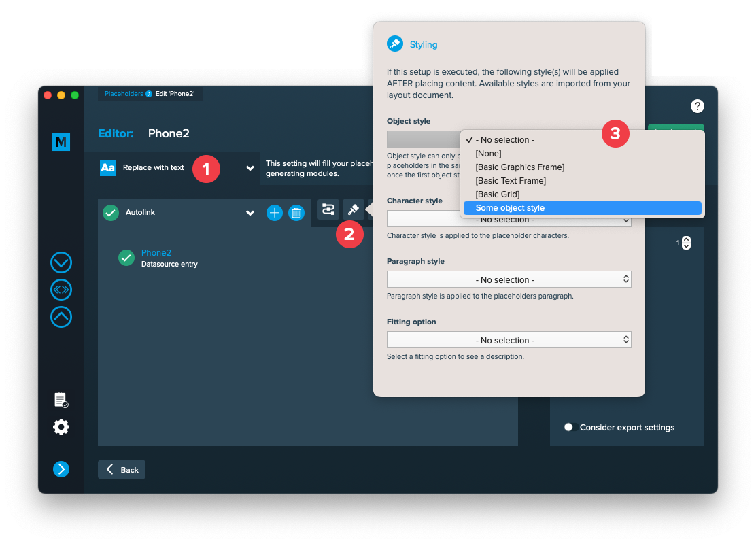Delete Autolink using trash icon
756x544 pixels.
(x=296, y=213)
